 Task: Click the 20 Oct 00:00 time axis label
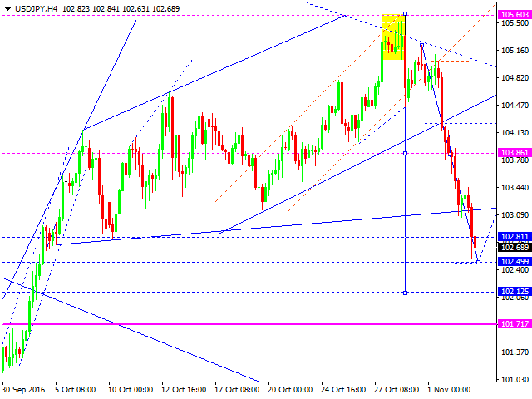[x=290, y=390]
